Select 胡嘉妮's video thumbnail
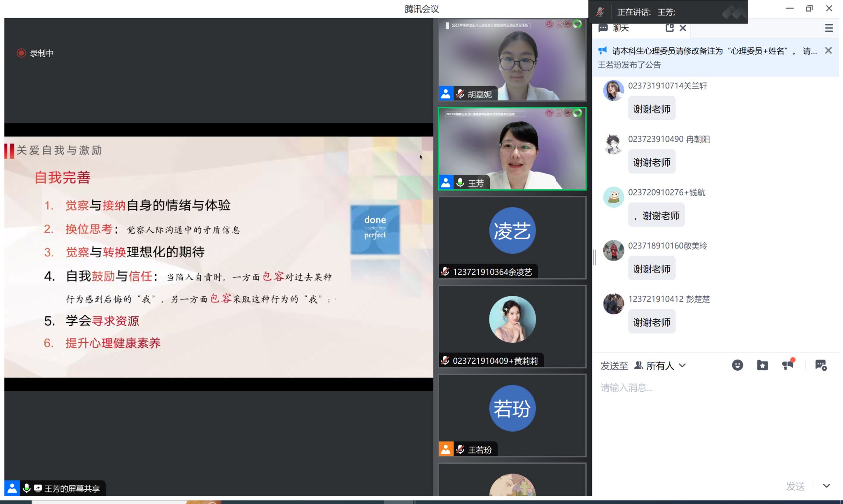Viewport: 843px width, 504px height. click(512, 60)
